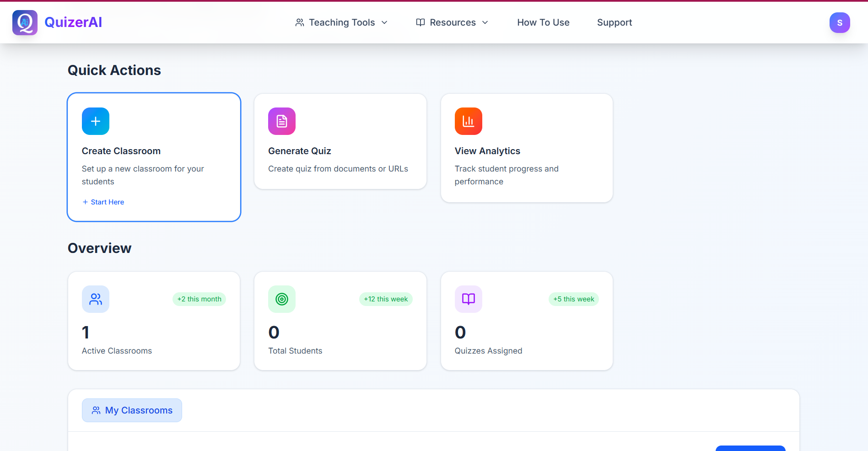868x451 pixels.
Task: Click the people icon beside Teaching Tools
Action: (x=300, y=22)
